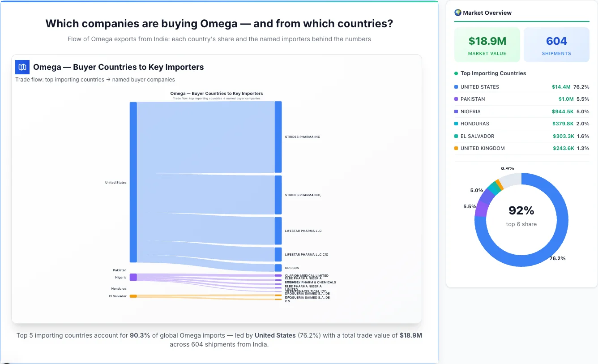Toggle the El Salvador legend marker

[457, 136]
